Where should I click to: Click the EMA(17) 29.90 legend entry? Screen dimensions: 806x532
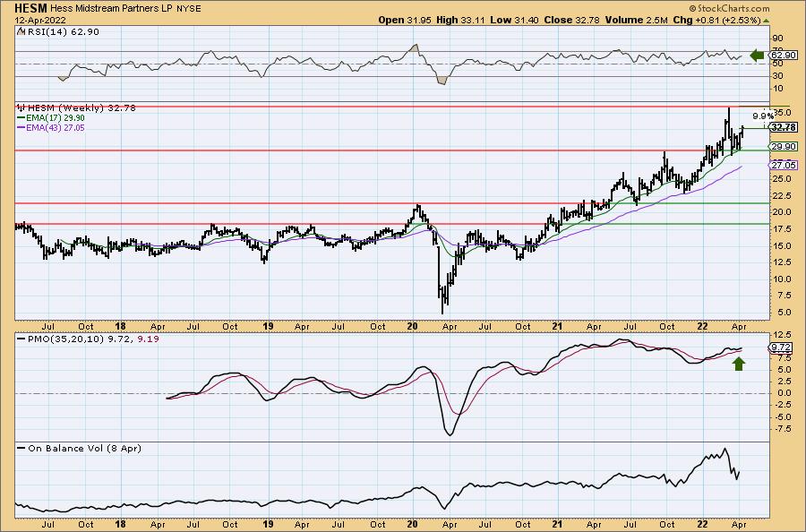[x=55, y=117]
